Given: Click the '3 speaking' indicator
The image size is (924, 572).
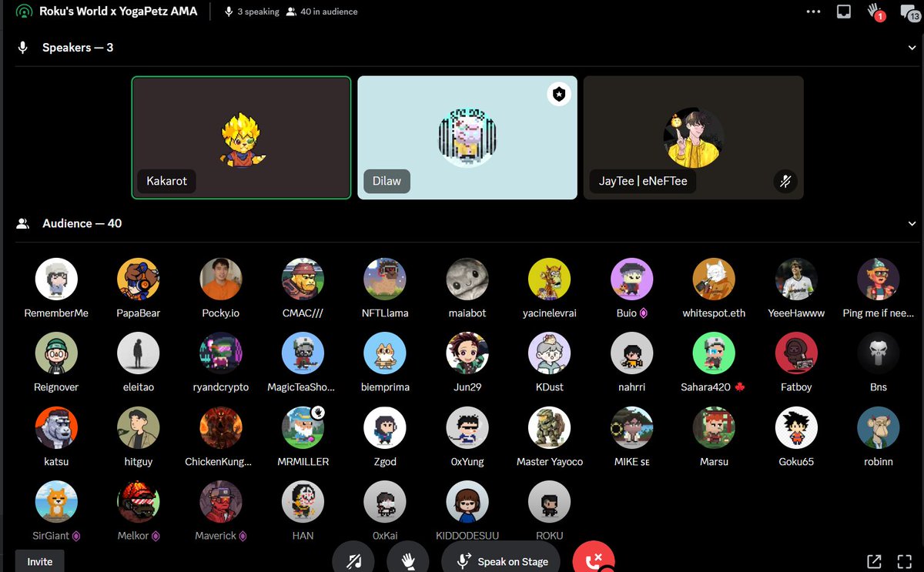Looking at the screenshot, I should pos(252,12).
